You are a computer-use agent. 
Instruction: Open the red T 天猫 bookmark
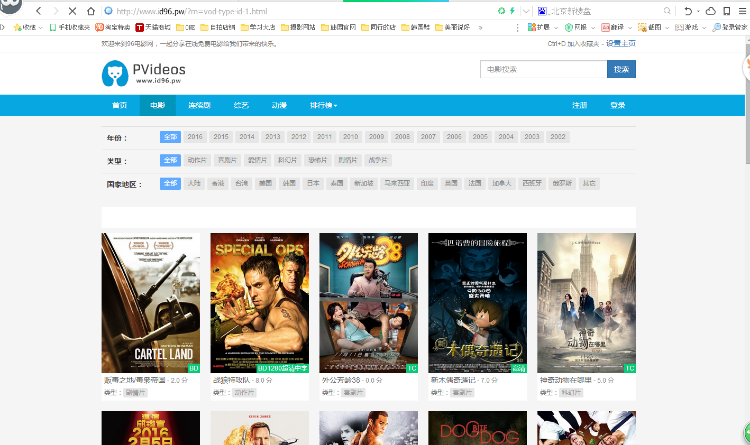pyautogui.click(x=153, y=27)
